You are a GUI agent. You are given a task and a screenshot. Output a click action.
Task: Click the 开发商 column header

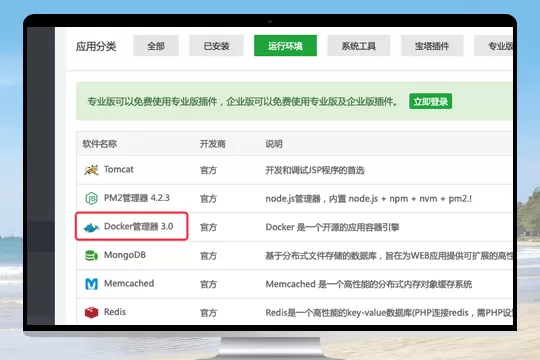[212, 144]
